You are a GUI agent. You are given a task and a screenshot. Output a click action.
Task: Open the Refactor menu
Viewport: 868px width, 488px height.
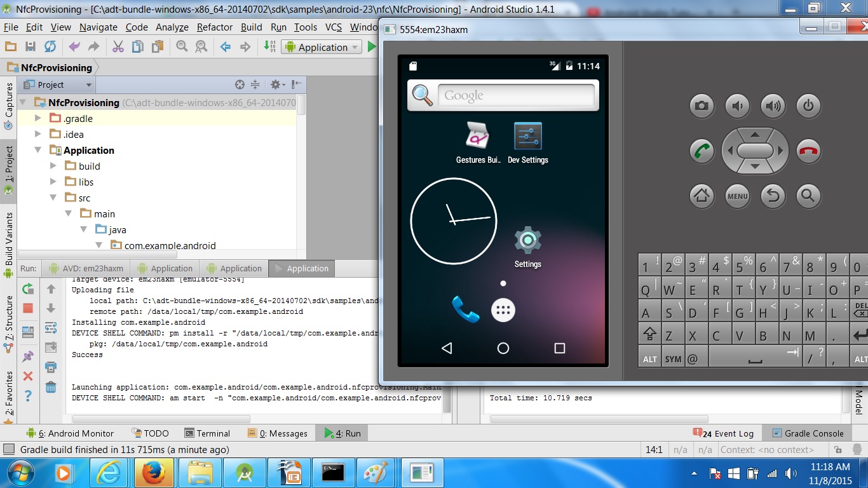click(x=215, y=27)
